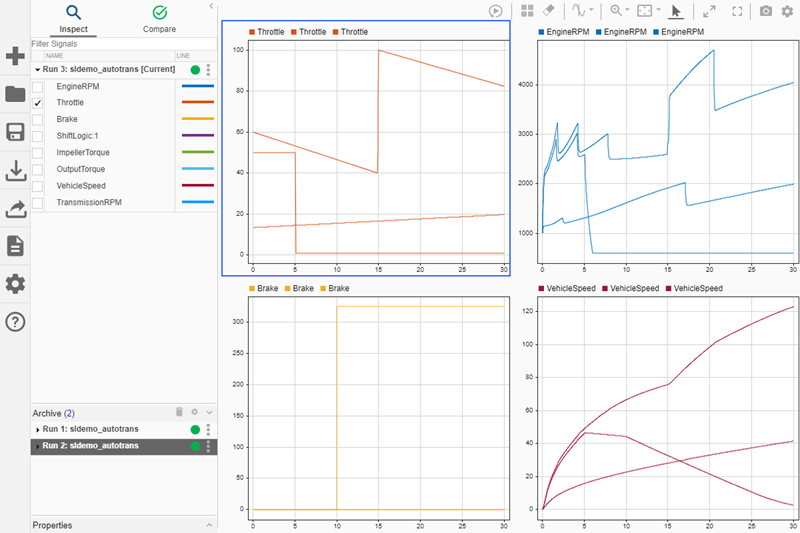Click the visualization type waveform icon

(579, 10)
